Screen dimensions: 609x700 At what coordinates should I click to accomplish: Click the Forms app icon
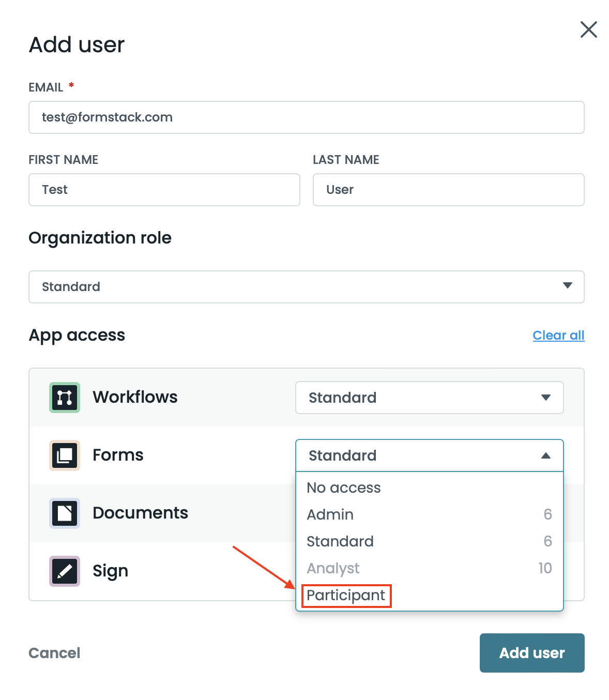pos(65,455)
